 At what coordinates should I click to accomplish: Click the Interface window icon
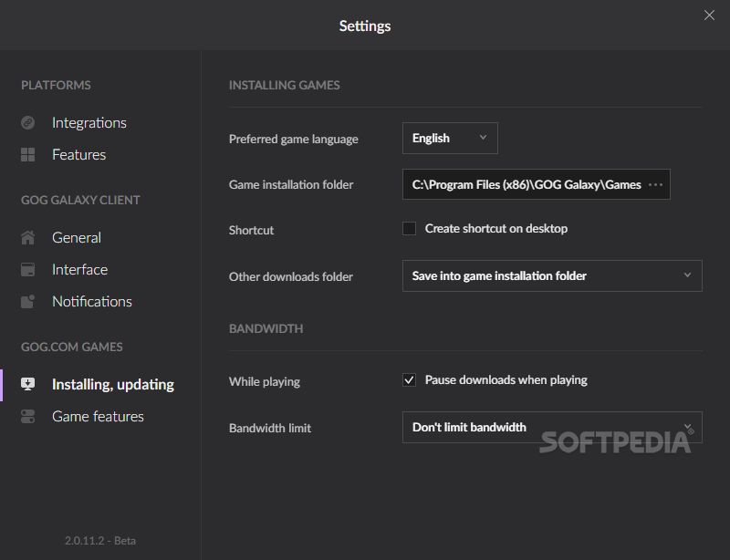pyautogui.click(x=28, y=270)
